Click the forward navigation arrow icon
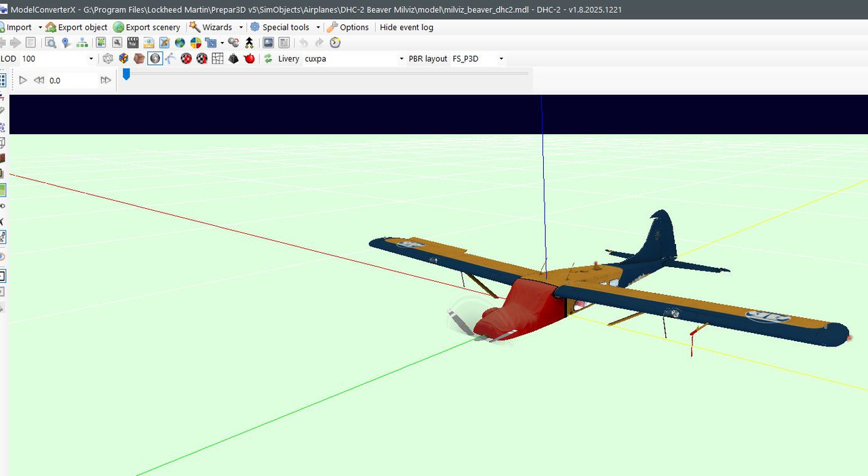Viewport: 868px width, 476px height. point(15,43)
